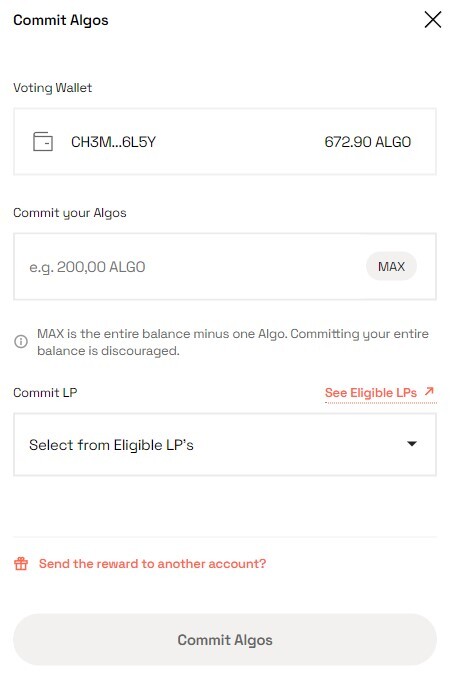The image size is (454, 674).
Task: Click the gift icon beside reward link
Action: tap(21, 564)
